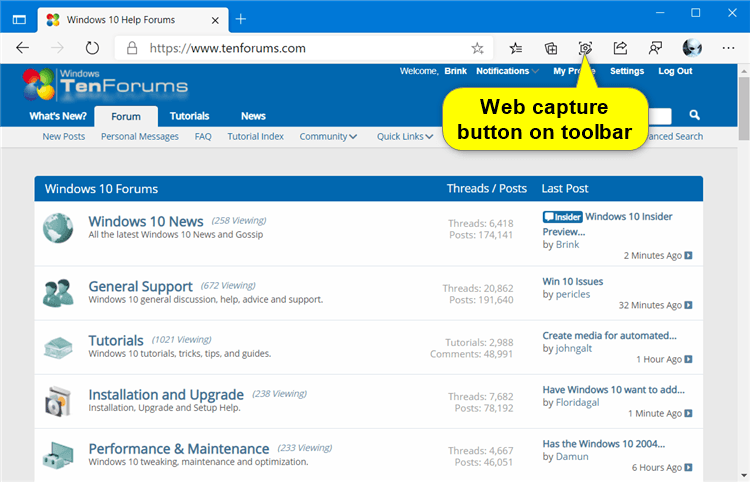Open the Tutorials navigation tab
The height and width of the screenshot is (482, 750).
[189, 116]
